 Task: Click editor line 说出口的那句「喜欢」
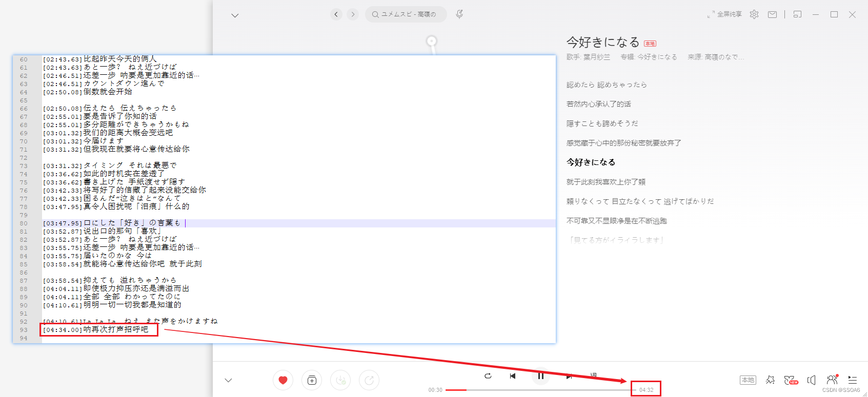(102, 231)
